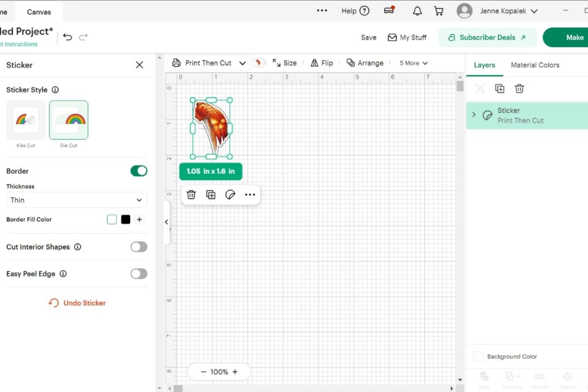Check the Background Color checkbox
Image resolution: width=588 pixels, height=392 pixels.
click(478, 356)
